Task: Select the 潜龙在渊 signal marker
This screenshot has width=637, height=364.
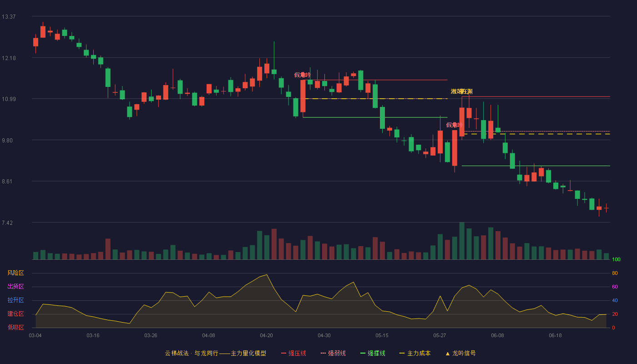Action: pos(462,91)
